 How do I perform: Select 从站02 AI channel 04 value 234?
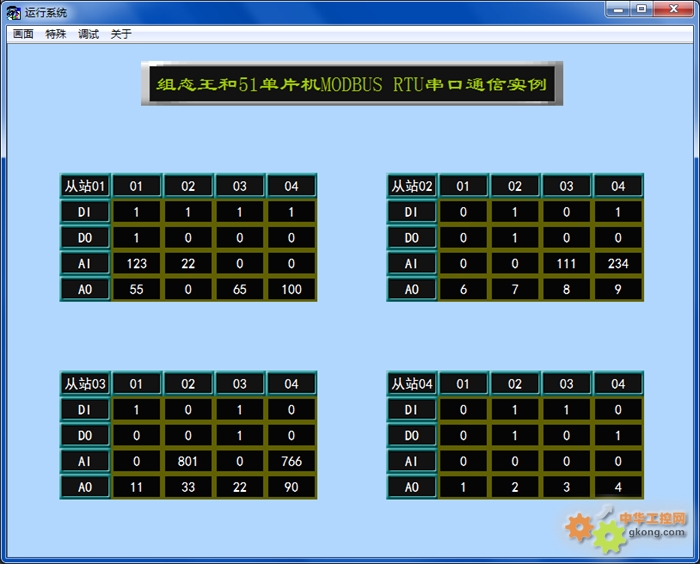(x=618, y=263)
